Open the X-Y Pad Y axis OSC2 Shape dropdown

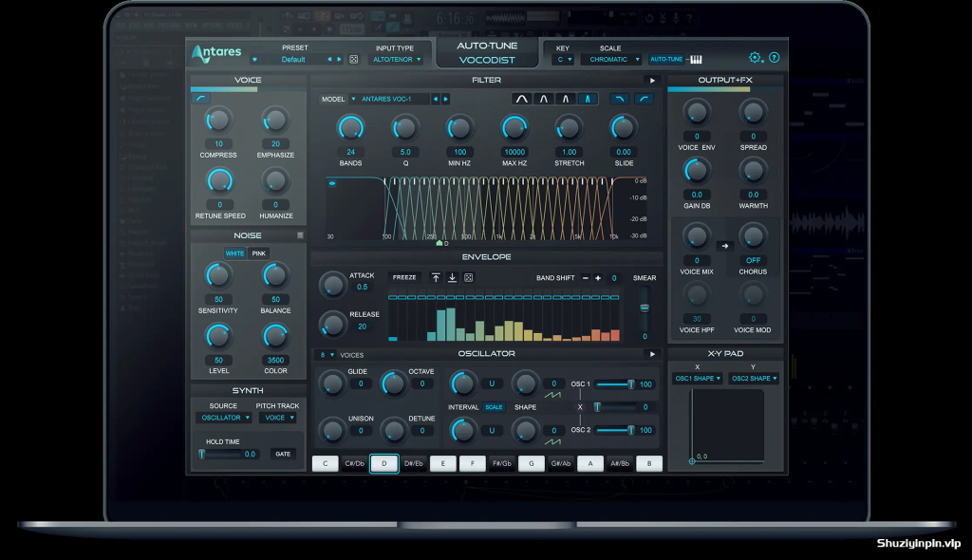point(754,379)
